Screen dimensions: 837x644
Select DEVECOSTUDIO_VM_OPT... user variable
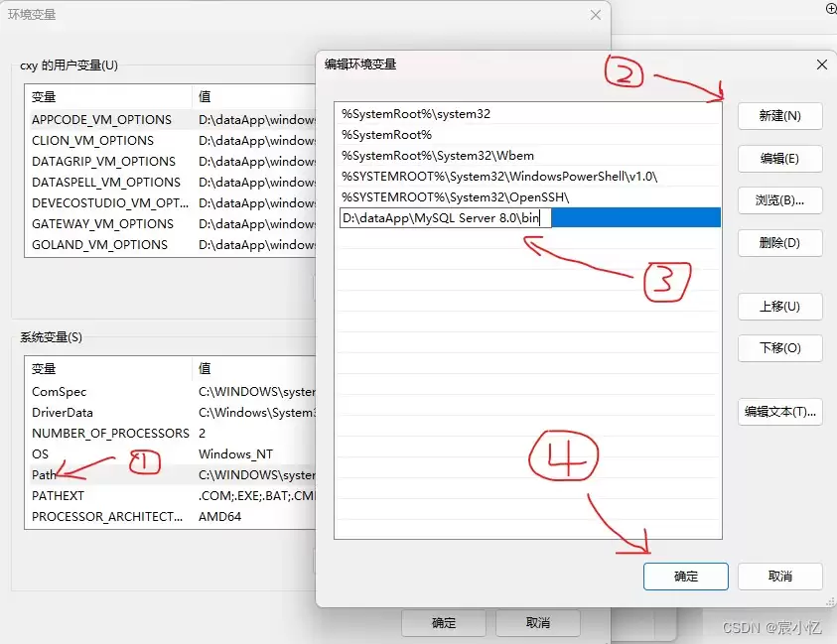point(171,202)
